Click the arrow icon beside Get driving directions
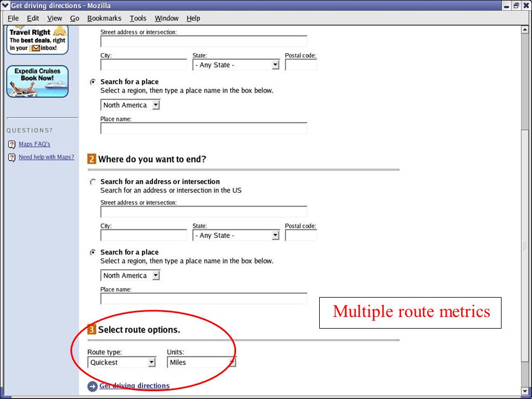The image size is (532, 399). (93, 386)
